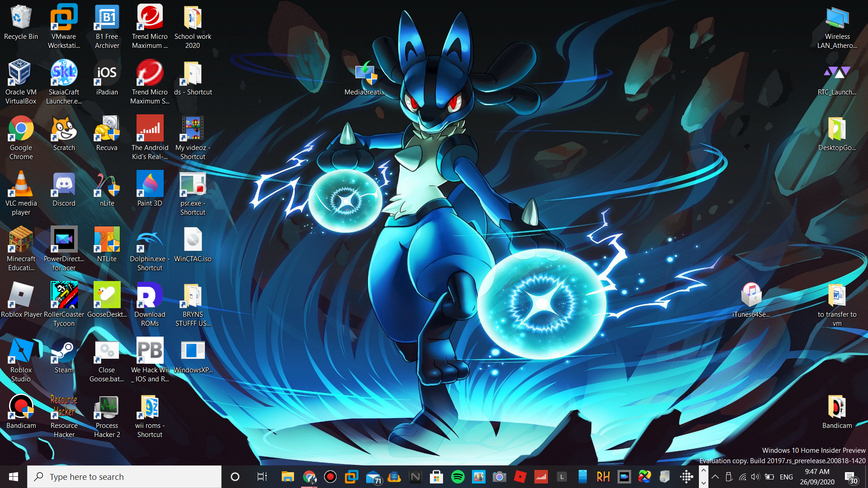Open the Discord desktop icon
Viewport: 868px width, 488px height.
coord(64,188)
